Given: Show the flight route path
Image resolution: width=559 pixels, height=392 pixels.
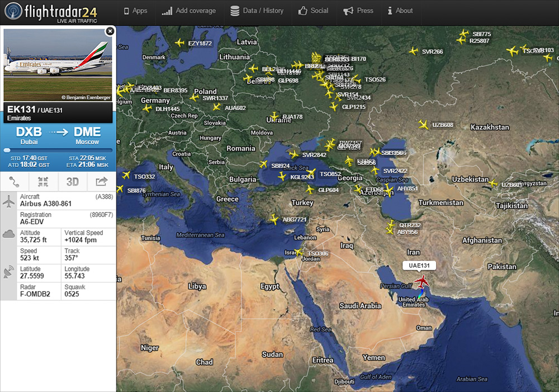Looking at the screenshot, I should click(x=15, y=182).
